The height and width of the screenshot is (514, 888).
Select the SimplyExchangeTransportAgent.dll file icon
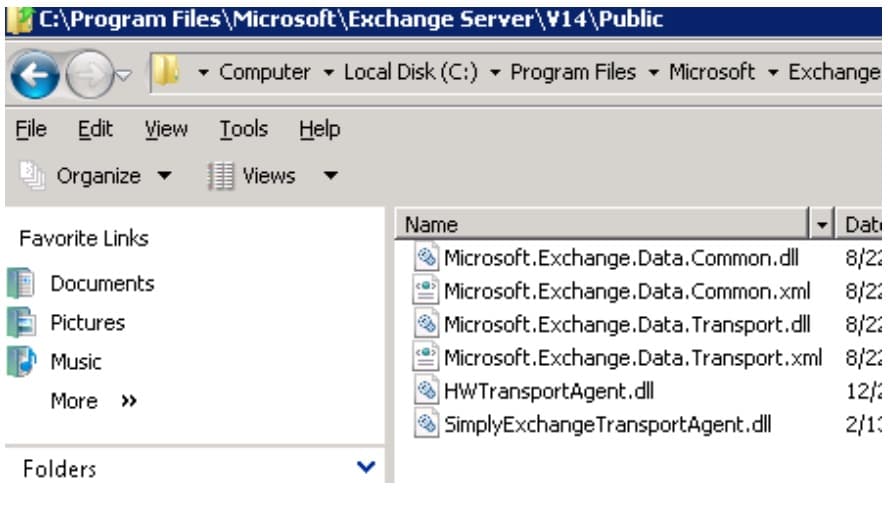pyautogui.click(x=427, y=424)
